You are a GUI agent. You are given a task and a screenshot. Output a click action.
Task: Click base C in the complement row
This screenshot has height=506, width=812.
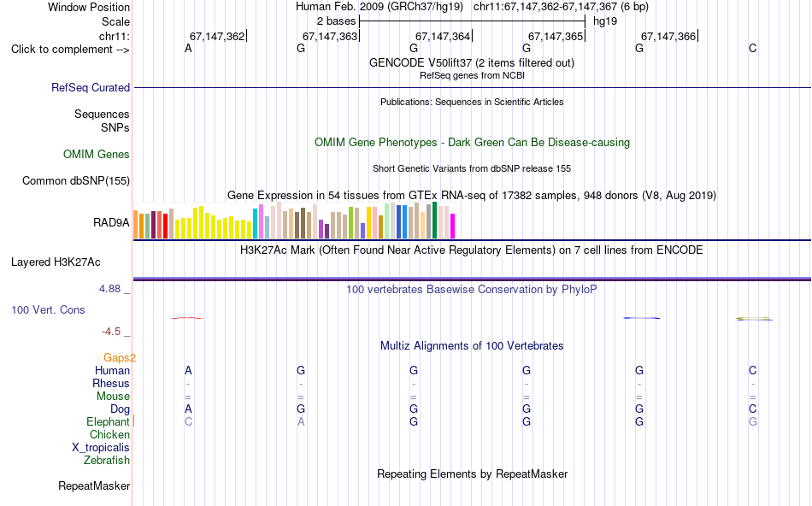(x=752, y=48)
